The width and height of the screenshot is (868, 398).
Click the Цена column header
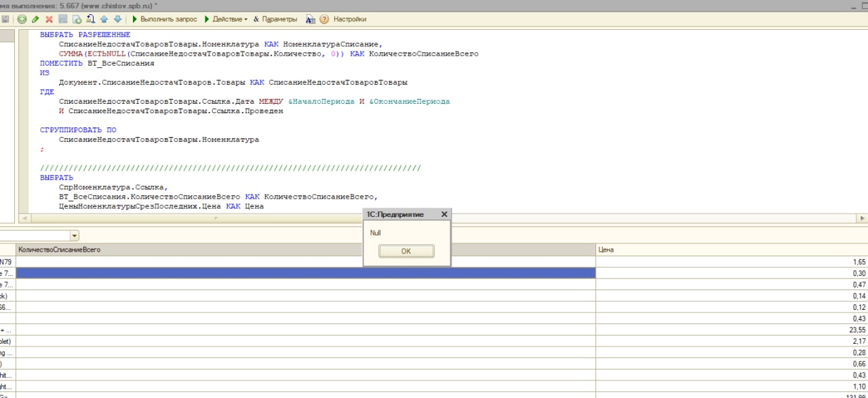point(606,250)
